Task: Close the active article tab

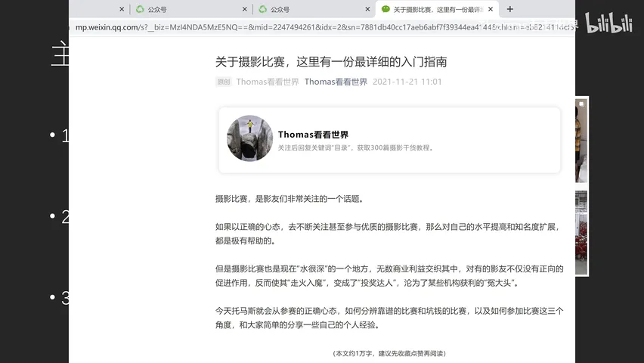Action: pos(491,9)
